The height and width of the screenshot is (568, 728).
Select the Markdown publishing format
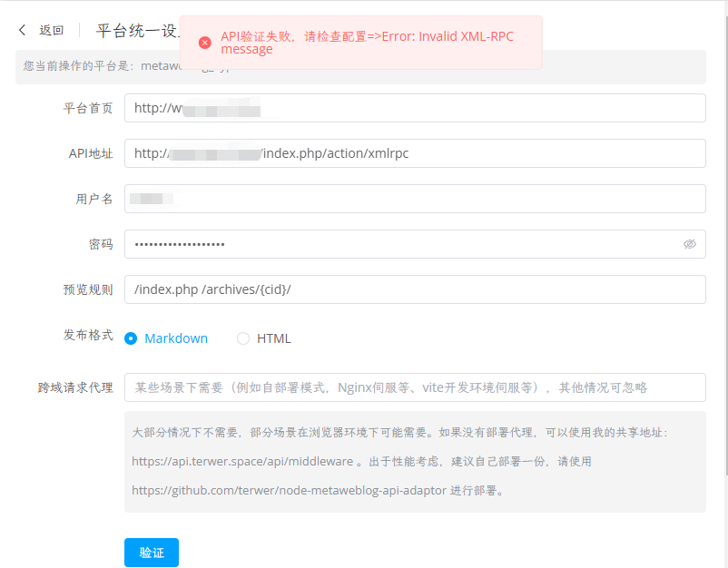[x=130, y=338]
